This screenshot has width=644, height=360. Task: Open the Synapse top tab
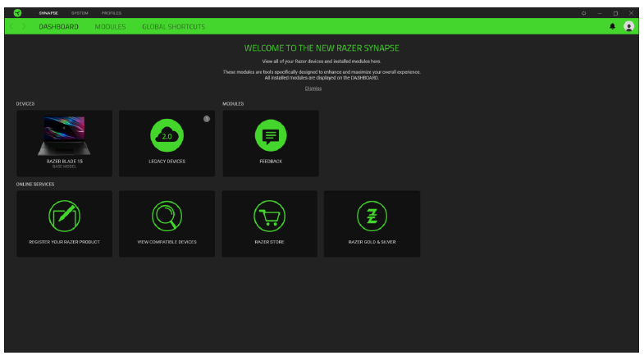[x=48, y=13]
